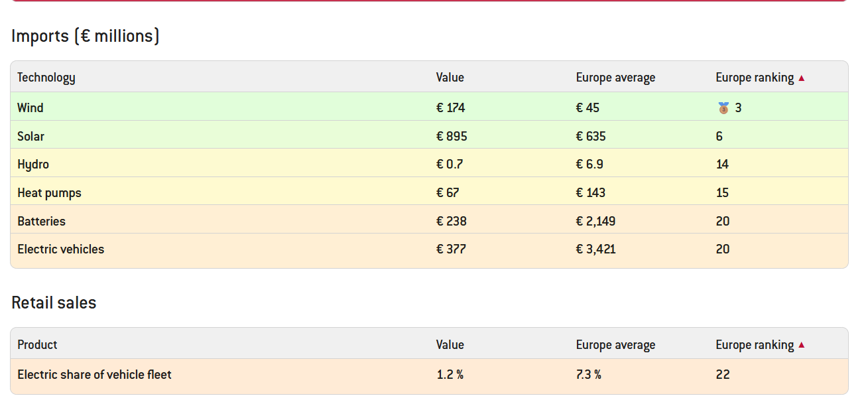Click the bronze medal icon beside Wind ranking

pos(723,107)
